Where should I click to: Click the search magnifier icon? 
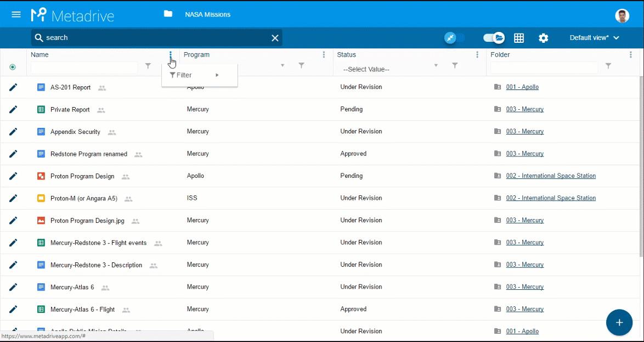pos(40,37)
